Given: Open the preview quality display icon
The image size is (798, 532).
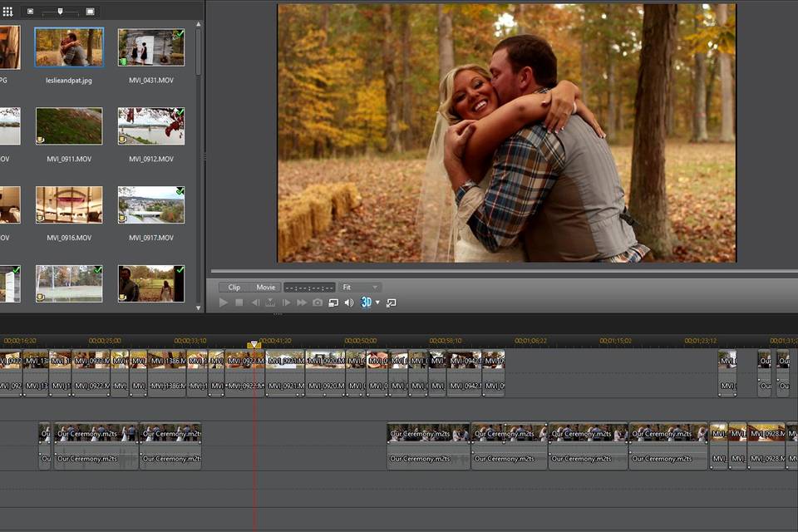Looking at the screenshot, I should [333, 303].
